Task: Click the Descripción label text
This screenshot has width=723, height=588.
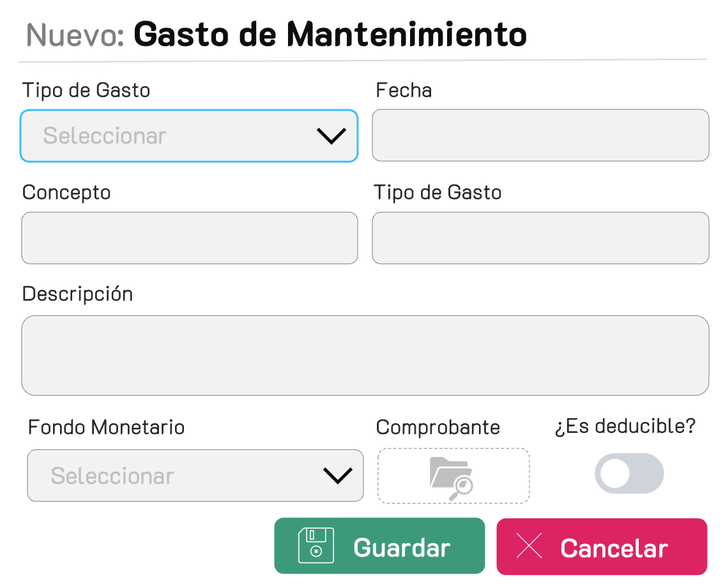Action: click(77, 294)
